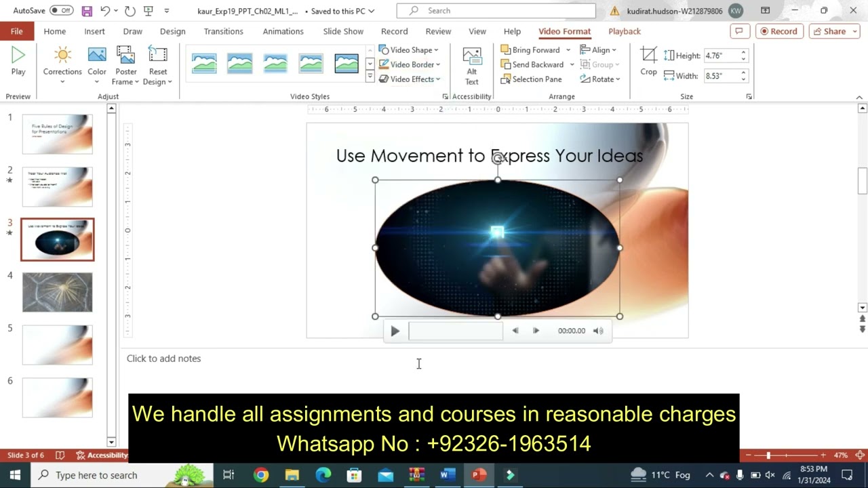Switch to the Home tab
868x488 pixels.
click(55, 31)
